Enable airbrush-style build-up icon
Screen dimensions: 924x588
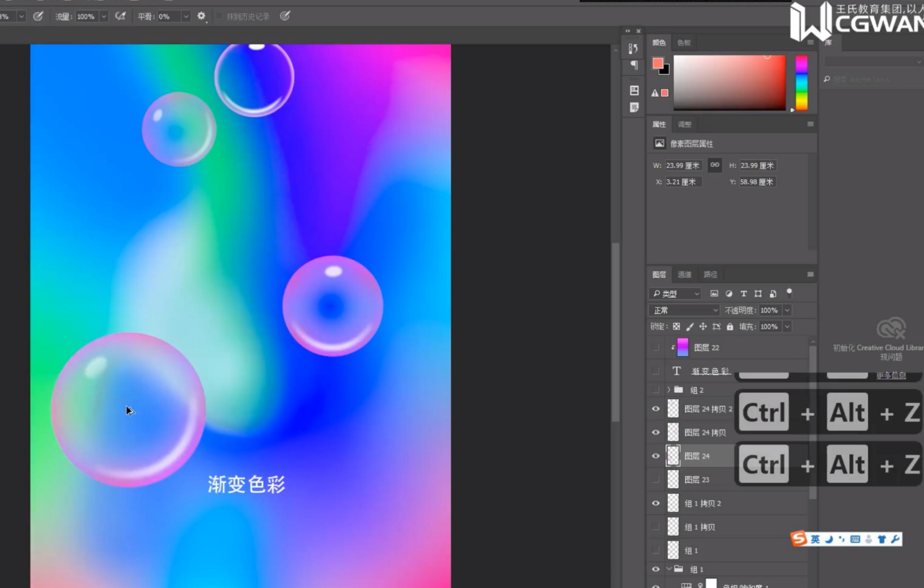pos(120,16)
